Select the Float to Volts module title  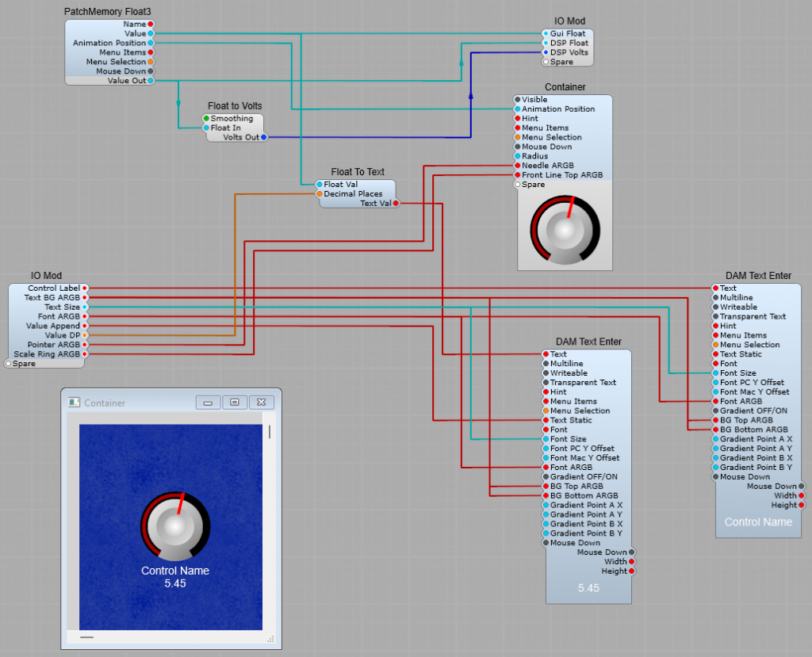click(x=235, y=105)
